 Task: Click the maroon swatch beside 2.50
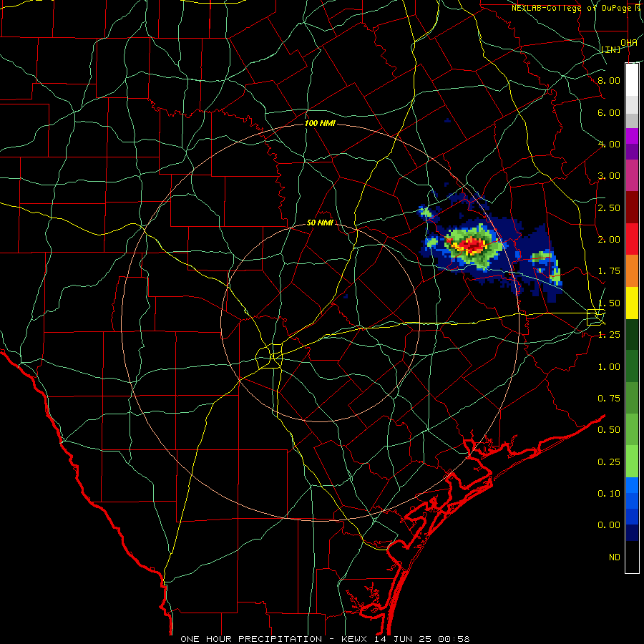pos(632,208)
